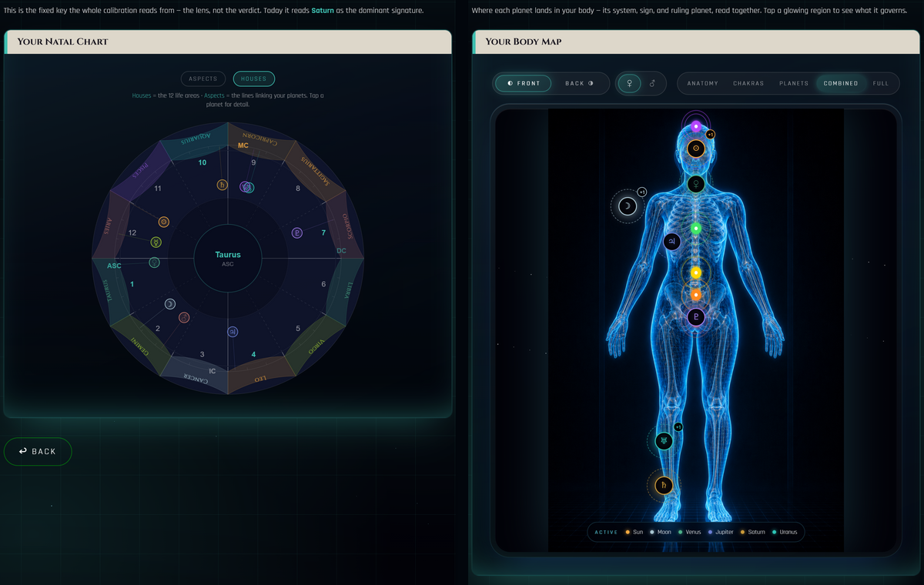Tap the Pluto glyph in house 7

tap(296, 233)
